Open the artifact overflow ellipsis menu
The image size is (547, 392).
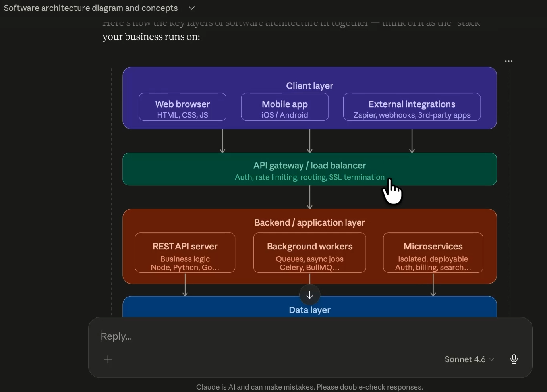point(509,61)
